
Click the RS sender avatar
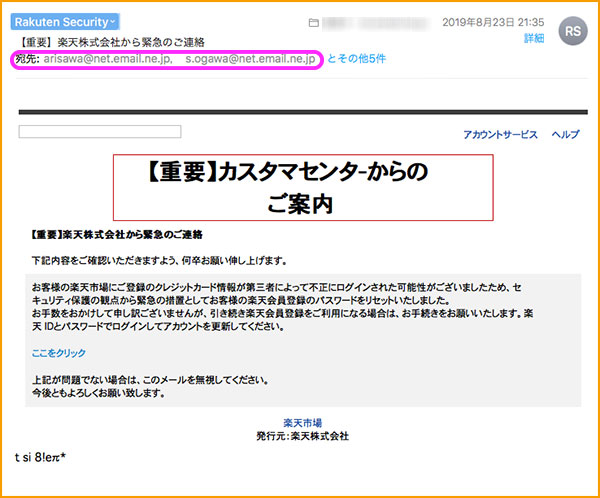tap(573, 31)
